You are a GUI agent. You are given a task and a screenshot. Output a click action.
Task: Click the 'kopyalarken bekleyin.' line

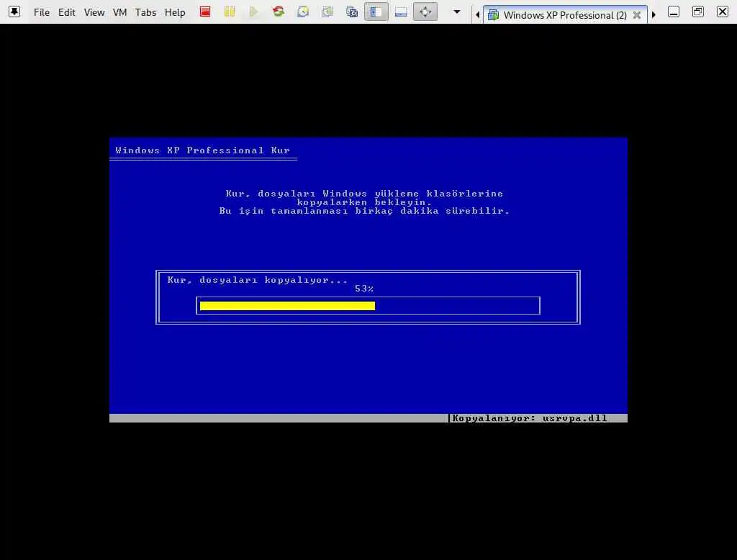(364, 202)
